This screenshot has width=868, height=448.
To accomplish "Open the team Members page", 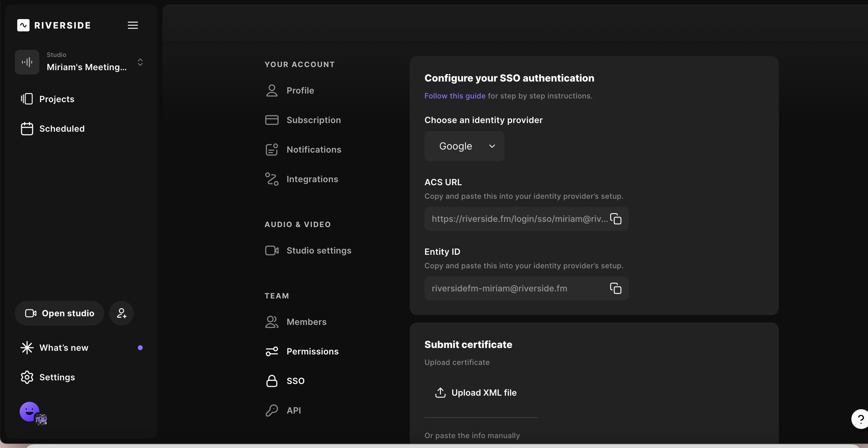I will 306,322.
